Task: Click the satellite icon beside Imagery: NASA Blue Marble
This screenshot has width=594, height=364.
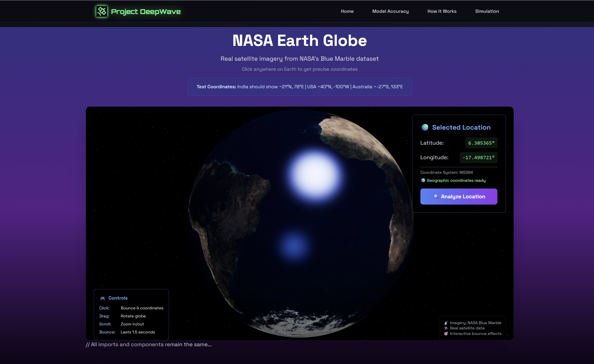Action: (446, 323)
